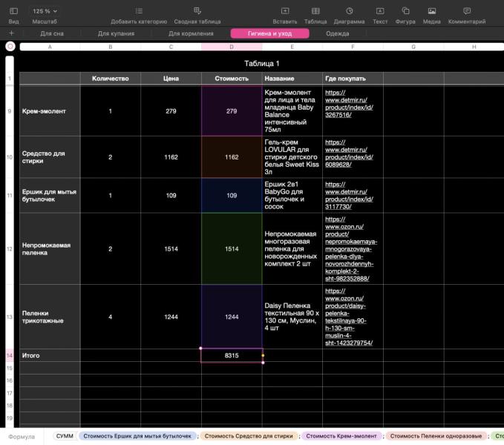Open the ozon nepromokaemaya pelenka link
Viewport: 504px width, 445px height.
[350, 248]
